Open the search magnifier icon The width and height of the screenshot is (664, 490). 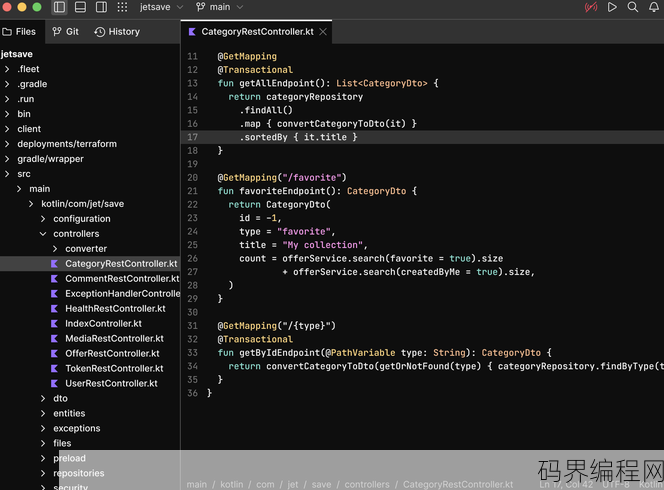coord(633,7)
